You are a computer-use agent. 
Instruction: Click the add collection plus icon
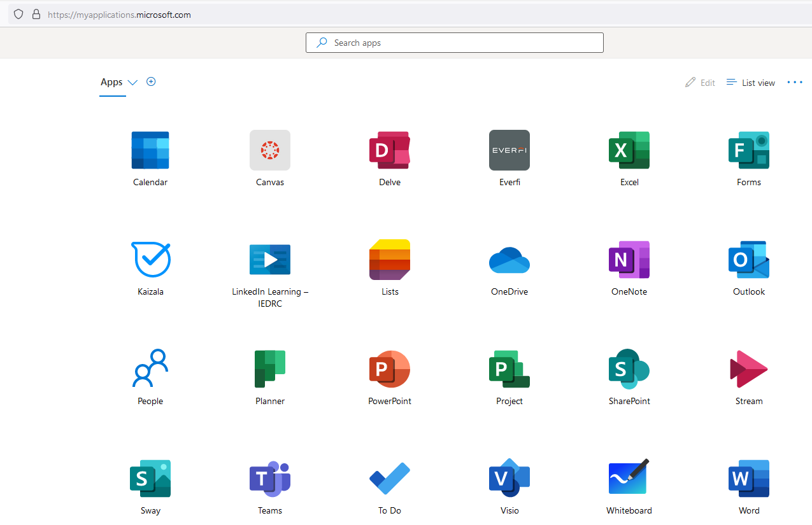tap(151, 81)
